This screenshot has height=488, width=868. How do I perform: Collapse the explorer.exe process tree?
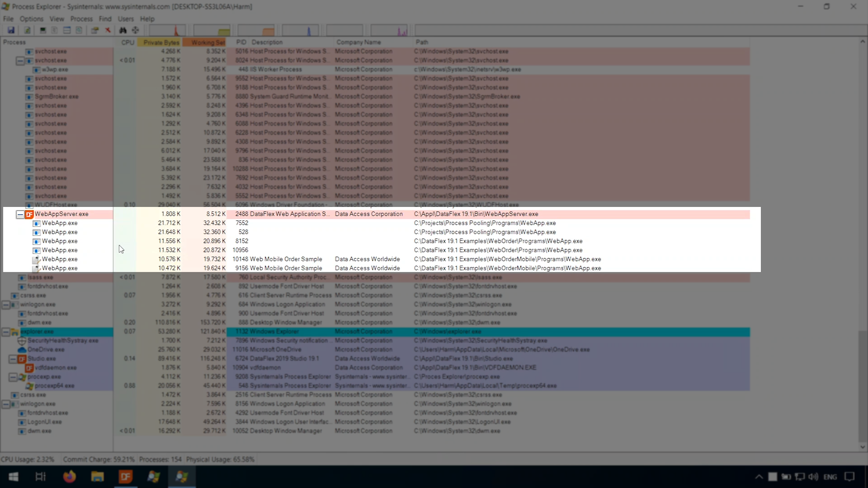(5, 332)
